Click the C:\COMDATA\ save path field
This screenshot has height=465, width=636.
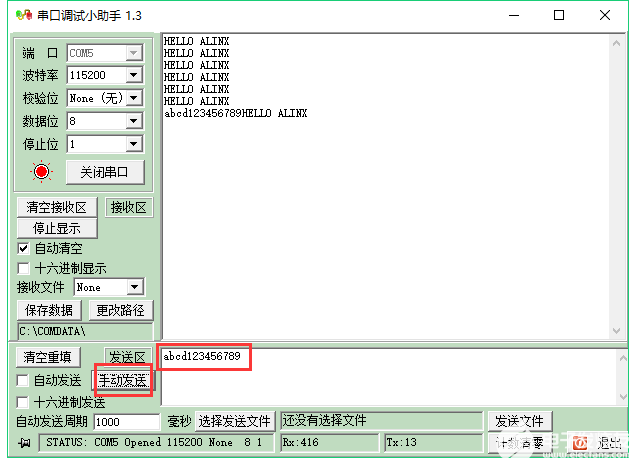point(86,331)
